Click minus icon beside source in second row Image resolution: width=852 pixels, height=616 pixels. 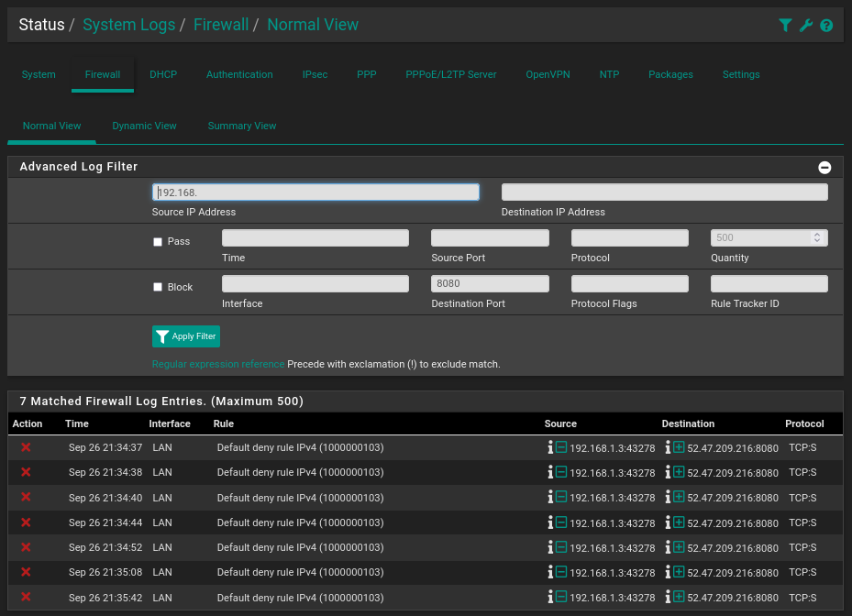click(561, 473)
